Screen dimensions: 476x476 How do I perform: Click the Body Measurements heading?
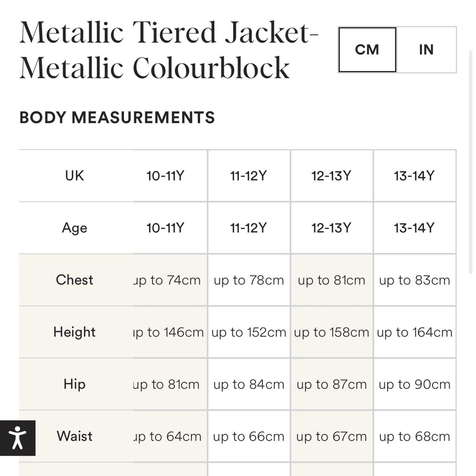pos(117,117)
